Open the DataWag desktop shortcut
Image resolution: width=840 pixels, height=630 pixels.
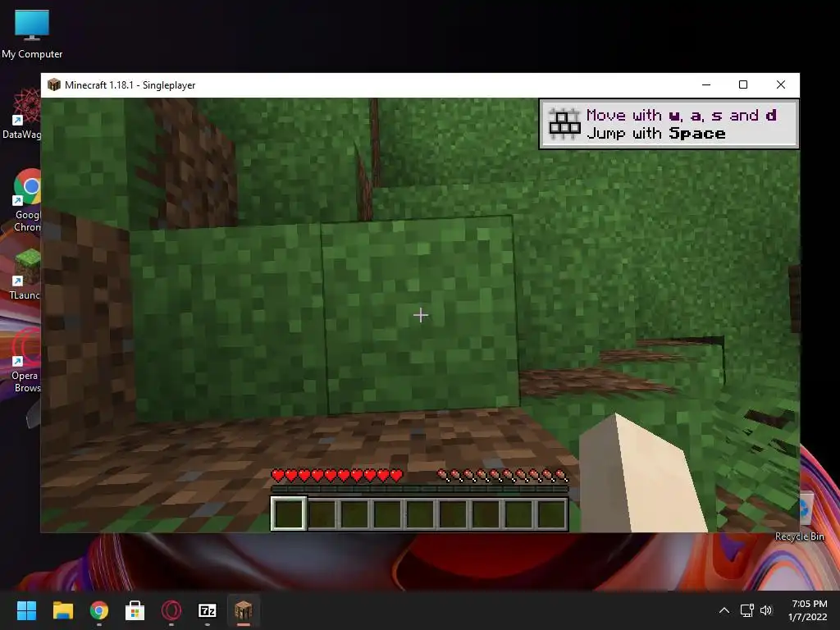click(21, 114)
